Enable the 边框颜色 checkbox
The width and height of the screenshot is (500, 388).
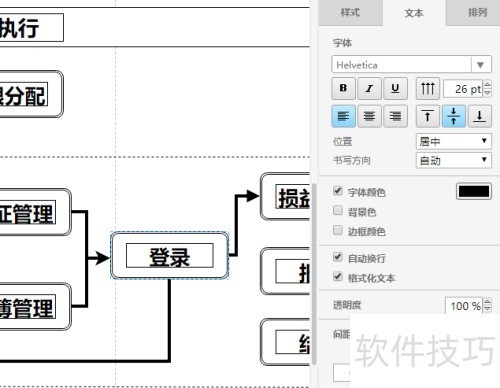338,230
